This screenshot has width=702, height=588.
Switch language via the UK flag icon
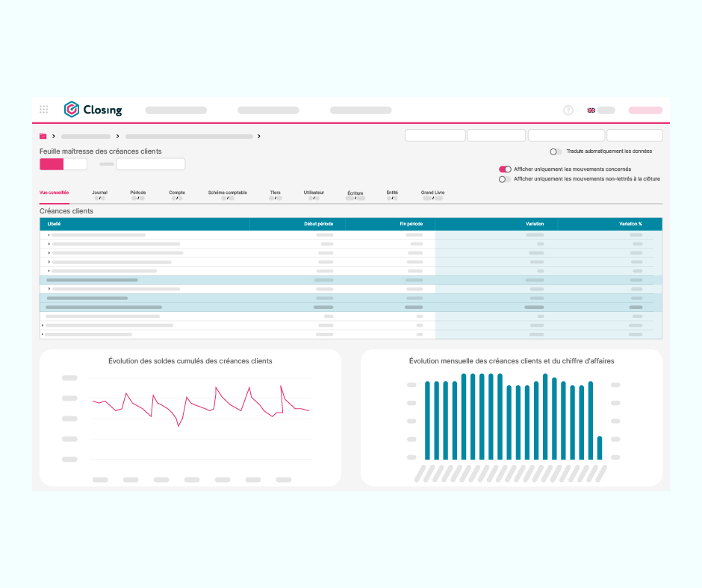point(591,110)
